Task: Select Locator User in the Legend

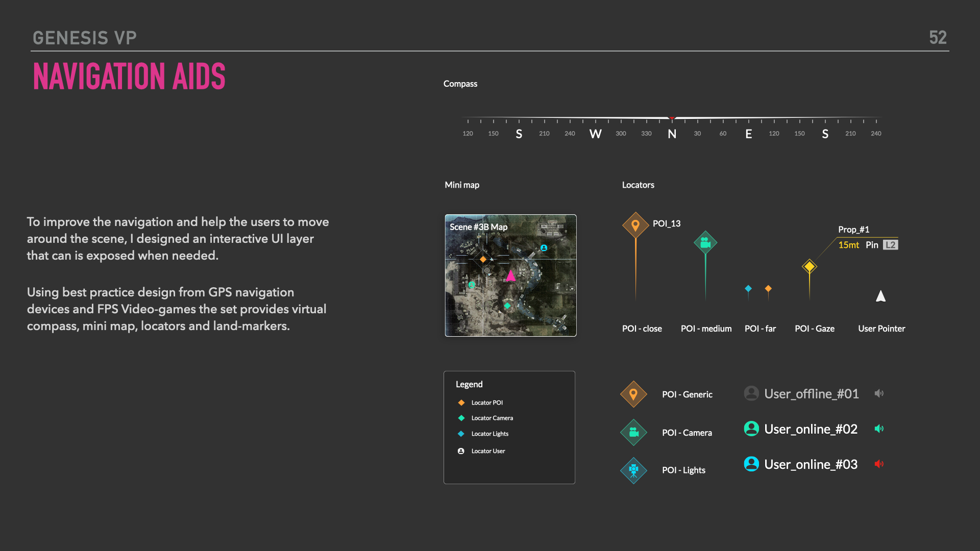Action: pyautogui.click(x=487, y=451)
